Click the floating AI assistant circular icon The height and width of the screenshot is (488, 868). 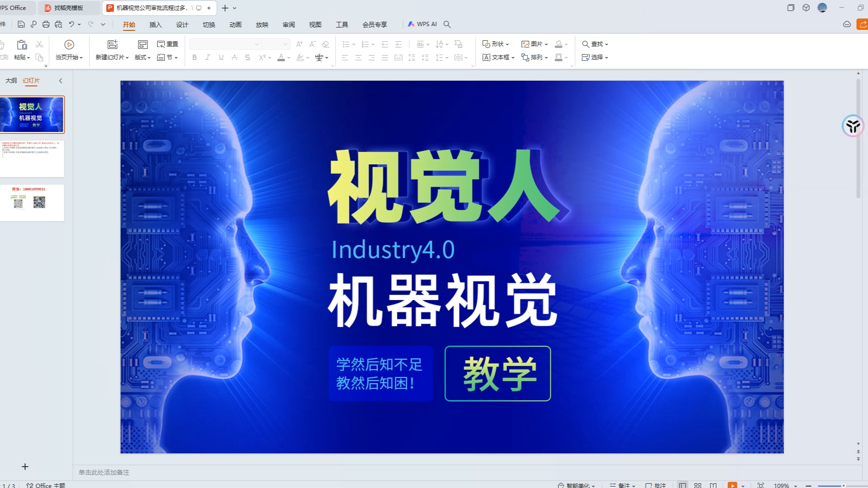(x=853, y=126)
